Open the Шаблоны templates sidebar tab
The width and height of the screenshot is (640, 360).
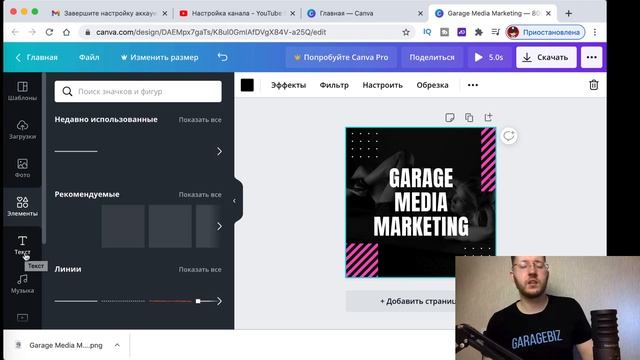[22, 91]
